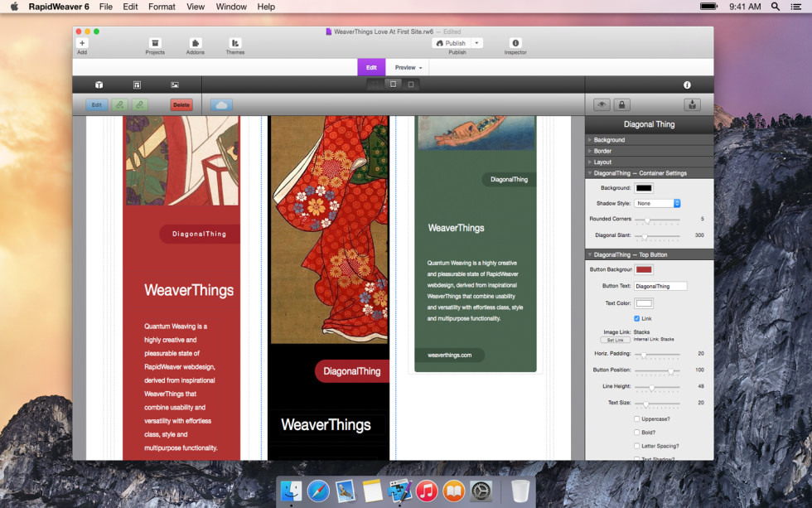Toggle stack visibility eye button
Viewport: 812px width, 508px height.
[602, 104]
